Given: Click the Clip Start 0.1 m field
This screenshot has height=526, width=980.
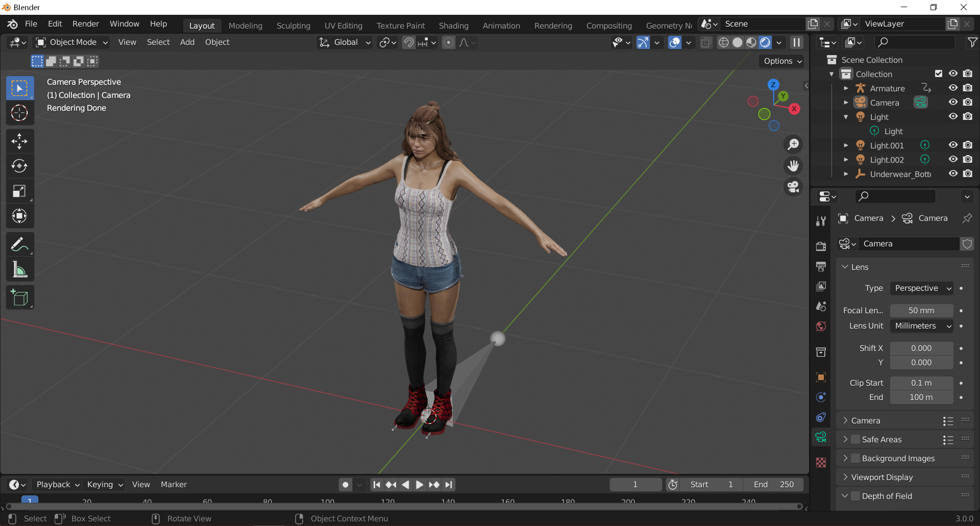Looking at the screenshot, I should pyautogui.click(x=921, y=383).
